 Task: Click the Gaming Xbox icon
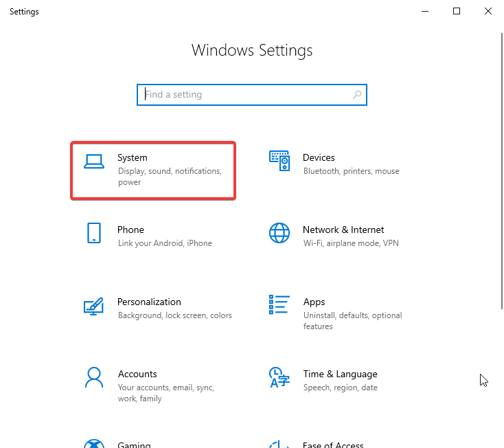94,443
